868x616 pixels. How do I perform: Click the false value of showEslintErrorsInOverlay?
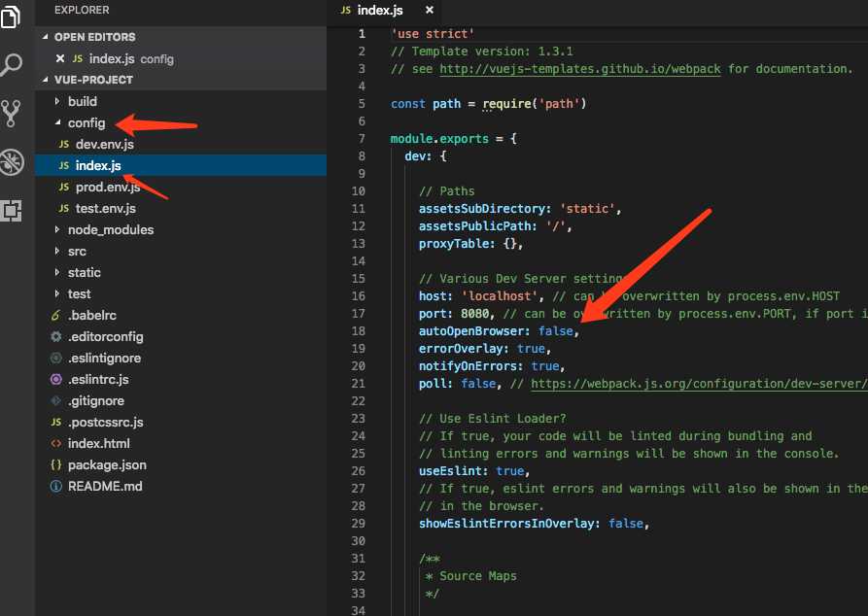[626, 524]
